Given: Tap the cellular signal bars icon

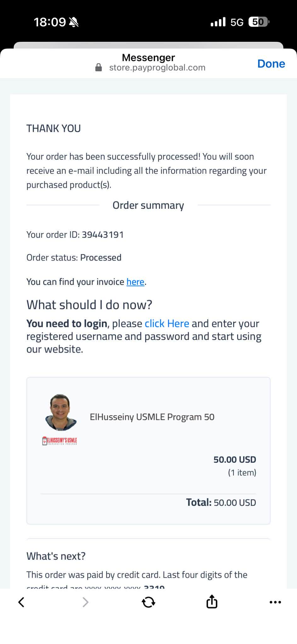Looking at the screenshot, I should click(218, 22).
